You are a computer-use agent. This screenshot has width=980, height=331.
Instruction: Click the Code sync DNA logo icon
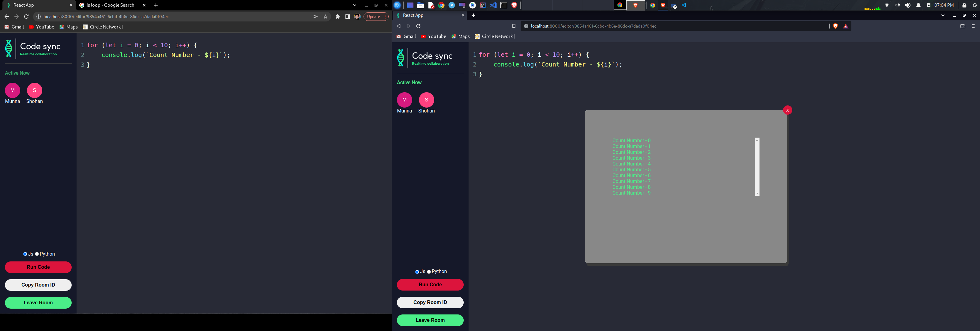[8, 48]
